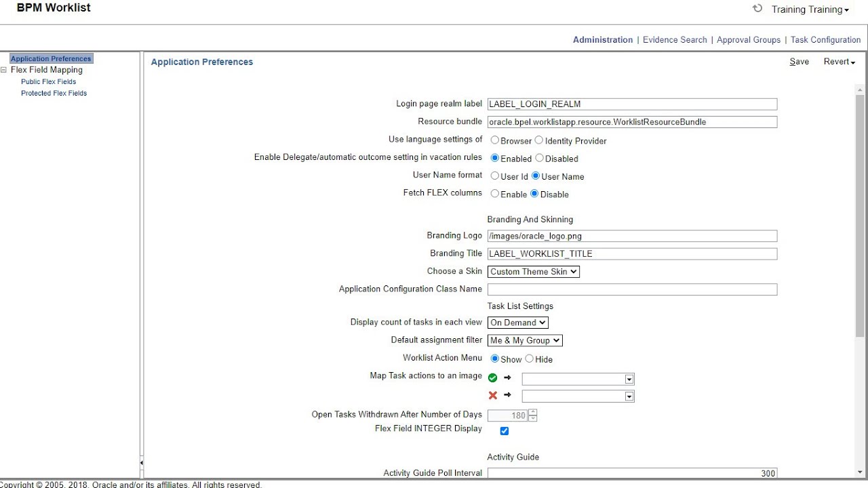Image resolution: width=868 pixels, height=488 pixels.
Task: Collapse the left navigation panel splitter arrow
Action: [141, 463]
